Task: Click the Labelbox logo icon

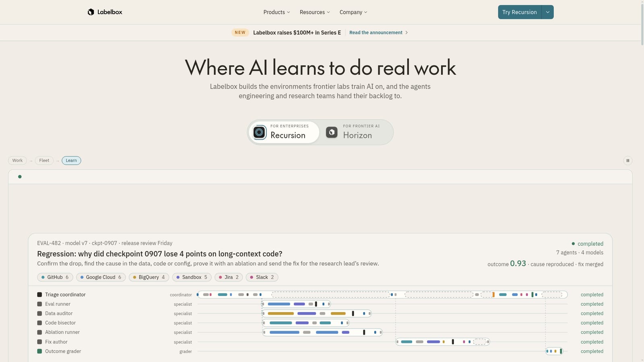Action: pos(91,12)
